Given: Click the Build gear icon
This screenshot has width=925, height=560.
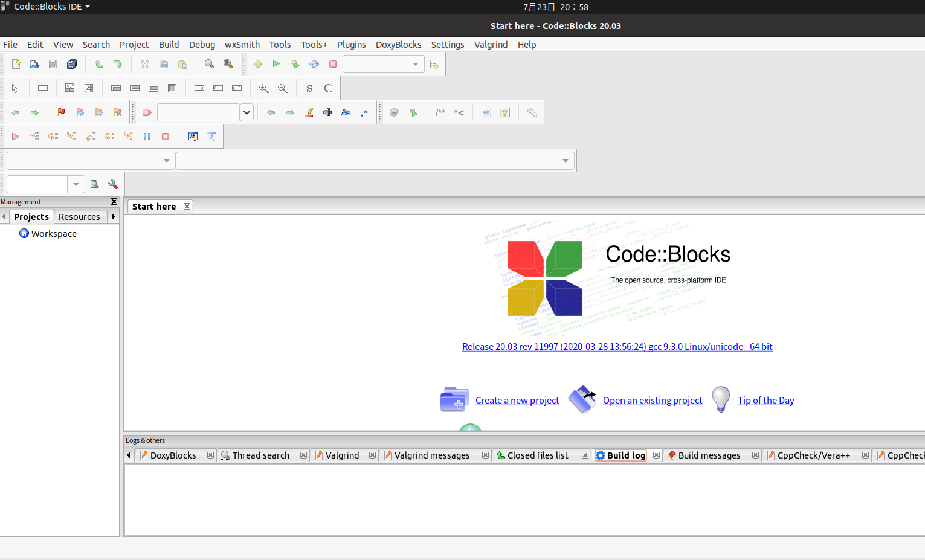Looking at the screenshot, I should pyautogui.click(x=258, y=64).
